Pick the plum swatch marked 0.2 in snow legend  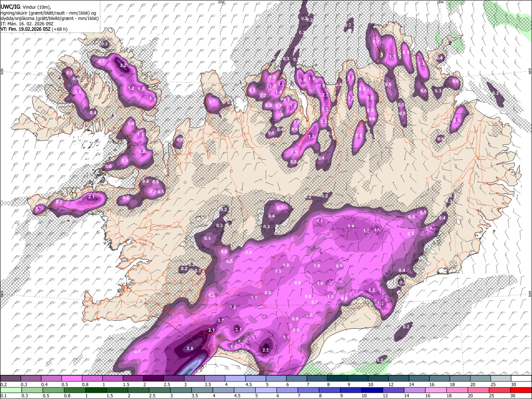pos(11,378)
